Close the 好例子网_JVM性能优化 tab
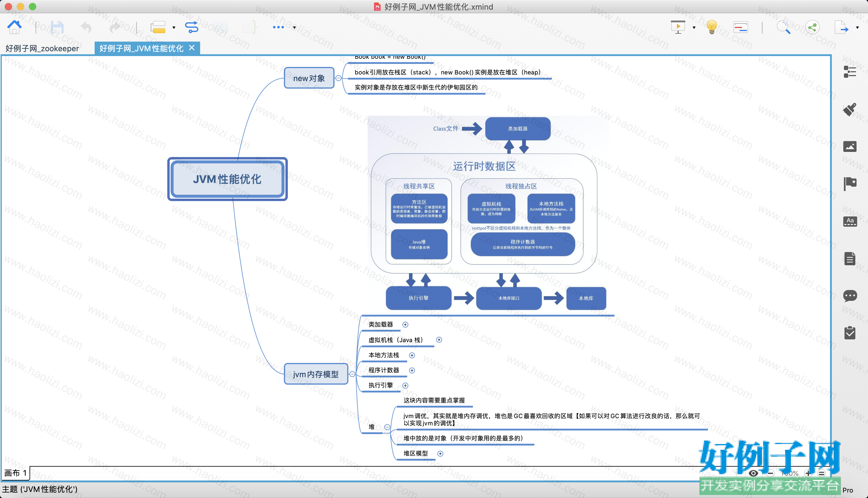This screenshot has width=868, height=498. (x=192, y=48)
